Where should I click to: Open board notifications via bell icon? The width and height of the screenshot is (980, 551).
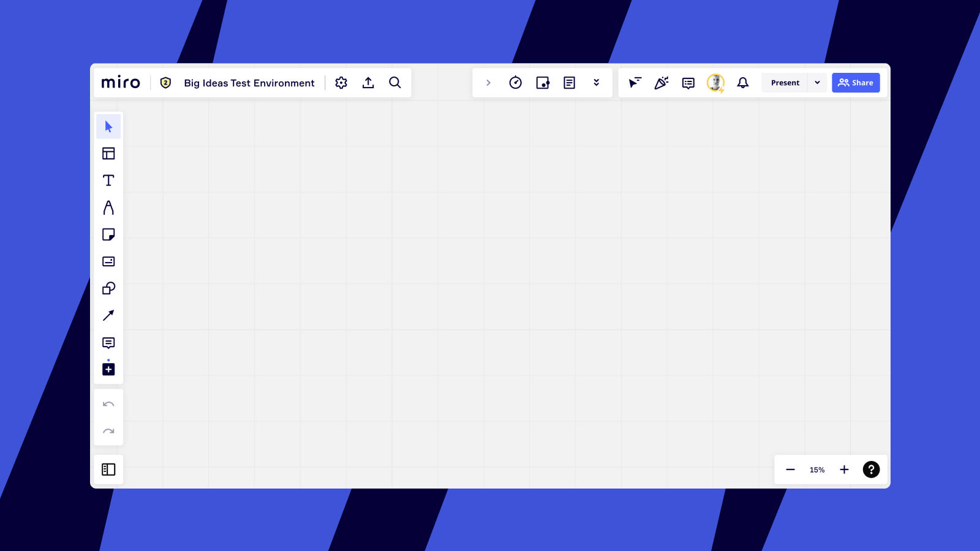click(743, 83)
